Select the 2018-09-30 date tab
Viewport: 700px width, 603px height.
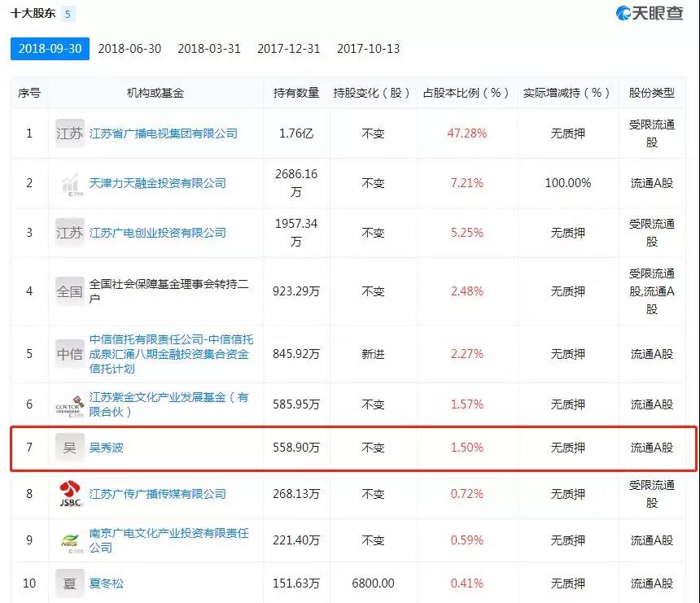(x=50, y=49)
